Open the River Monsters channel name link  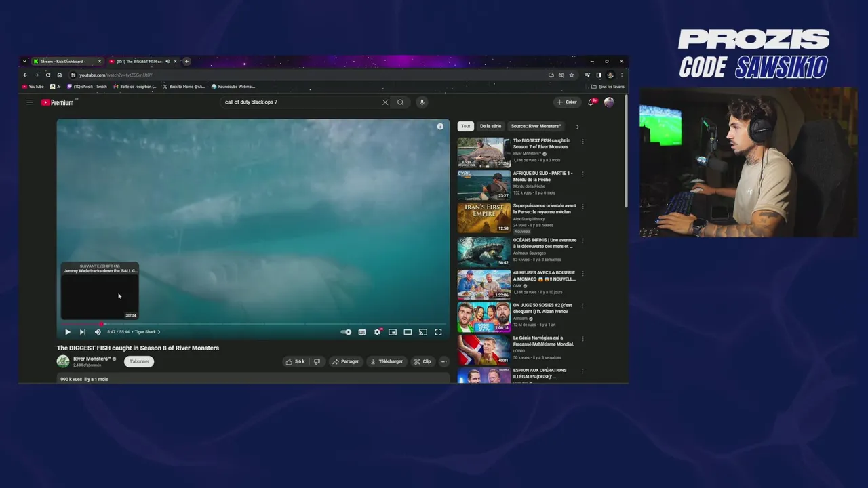(x=92, y=359)
